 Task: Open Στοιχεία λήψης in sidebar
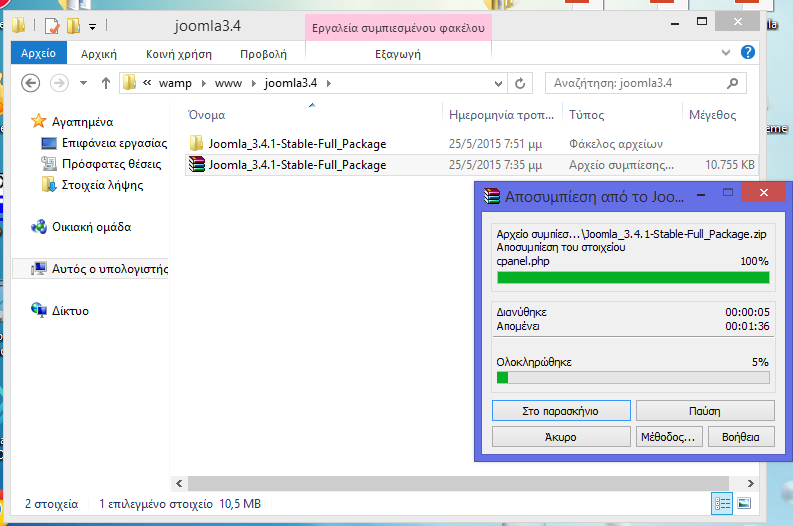pos(102,185)
